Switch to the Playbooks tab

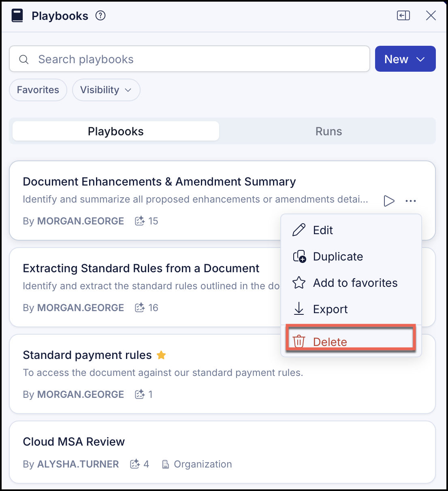[116, 131]
